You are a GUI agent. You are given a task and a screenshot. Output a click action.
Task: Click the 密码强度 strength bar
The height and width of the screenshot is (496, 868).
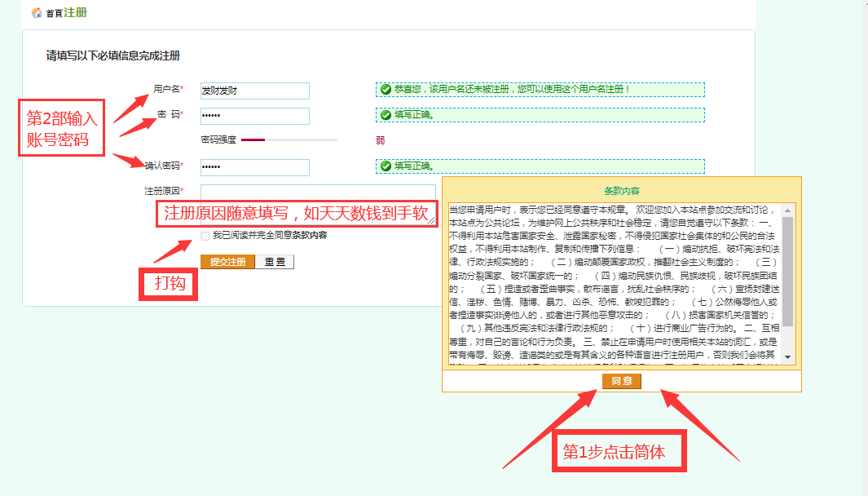coord(289,140)
